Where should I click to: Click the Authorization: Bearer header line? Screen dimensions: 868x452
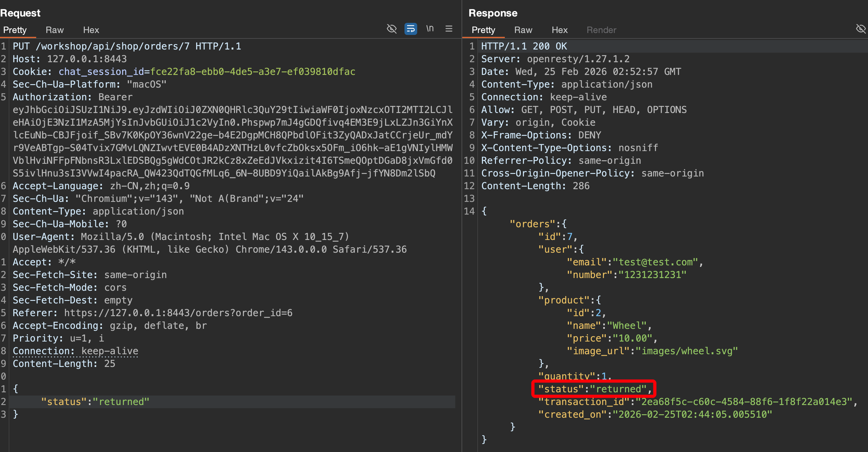click(72, 97)
